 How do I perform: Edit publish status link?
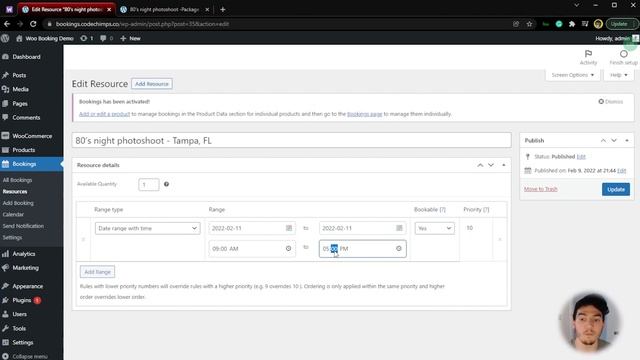pos(581,157)
